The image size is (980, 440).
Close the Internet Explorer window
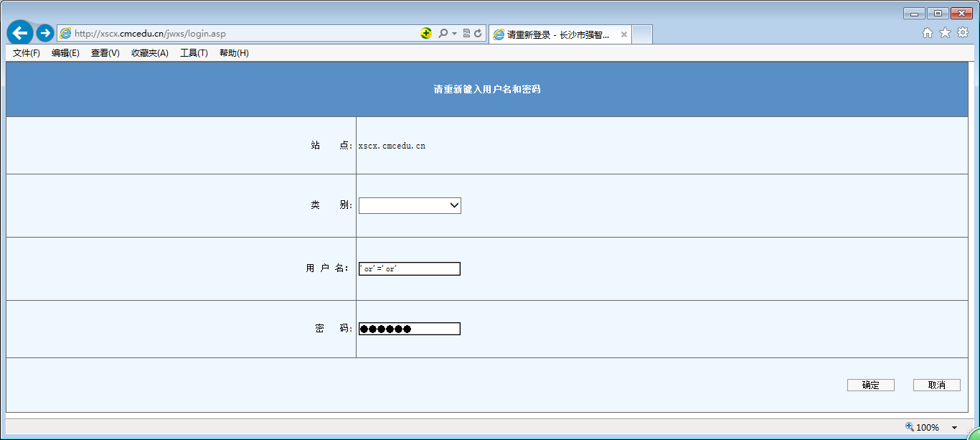[961, 13]
